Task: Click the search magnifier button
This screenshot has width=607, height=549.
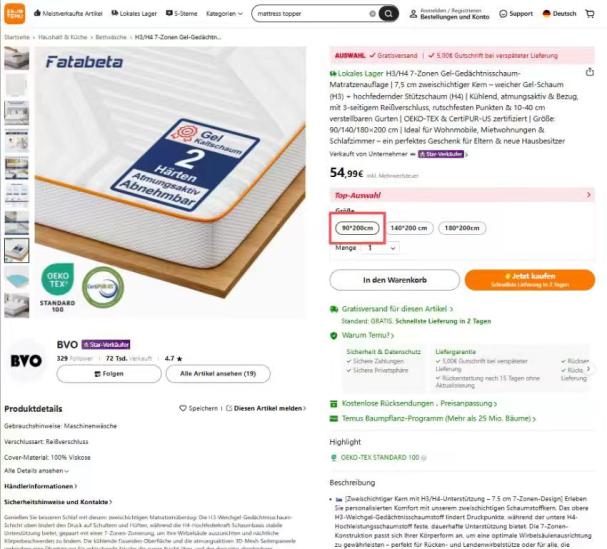Action: (x=388, y=14)
